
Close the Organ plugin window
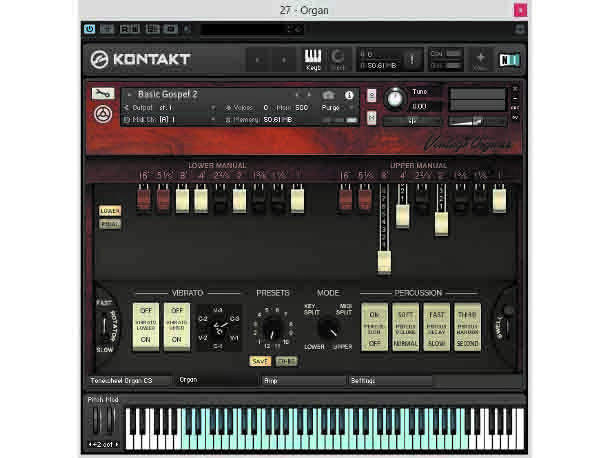pos(521,10)
